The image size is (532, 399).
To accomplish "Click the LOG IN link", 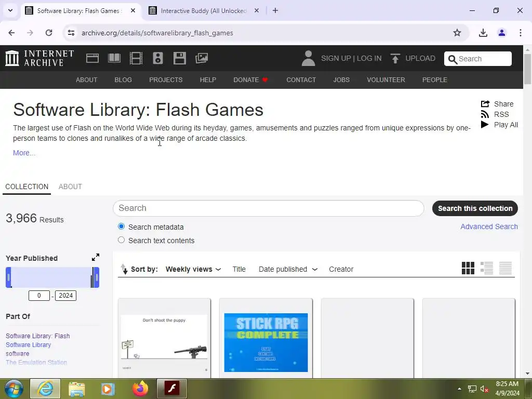I will tap(369, 58).
